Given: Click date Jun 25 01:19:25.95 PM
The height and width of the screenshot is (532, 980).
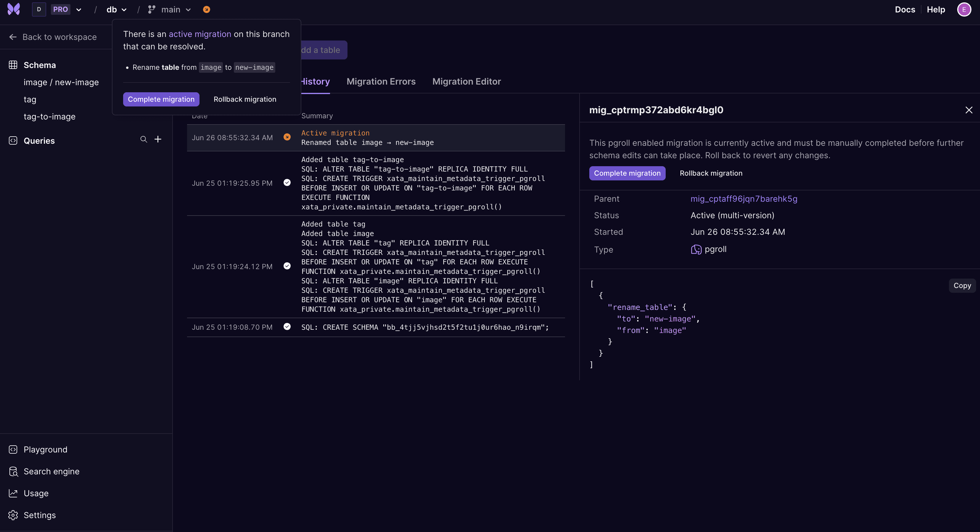Looking at the screenshot, I should coord(232,183).
